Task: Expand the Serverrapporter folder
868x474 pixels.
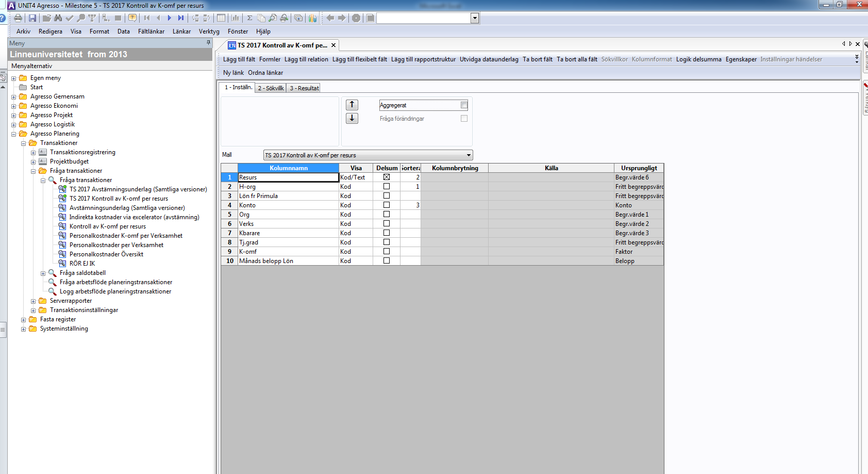Action: pyautogui.click(x=34, y=301)
